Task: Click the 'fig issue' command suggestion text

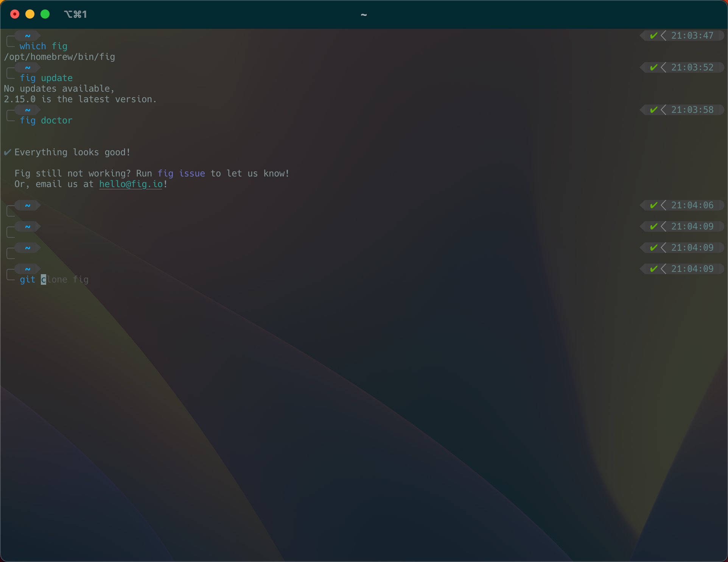Action: tap(181, 173)
